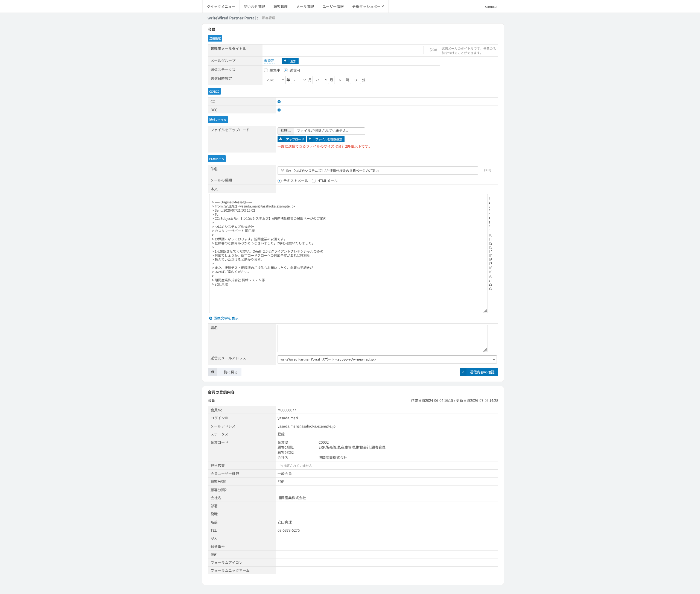Click the chevron on 送信内容の確認 button
The image size is (700, 594).
point(463,372)
